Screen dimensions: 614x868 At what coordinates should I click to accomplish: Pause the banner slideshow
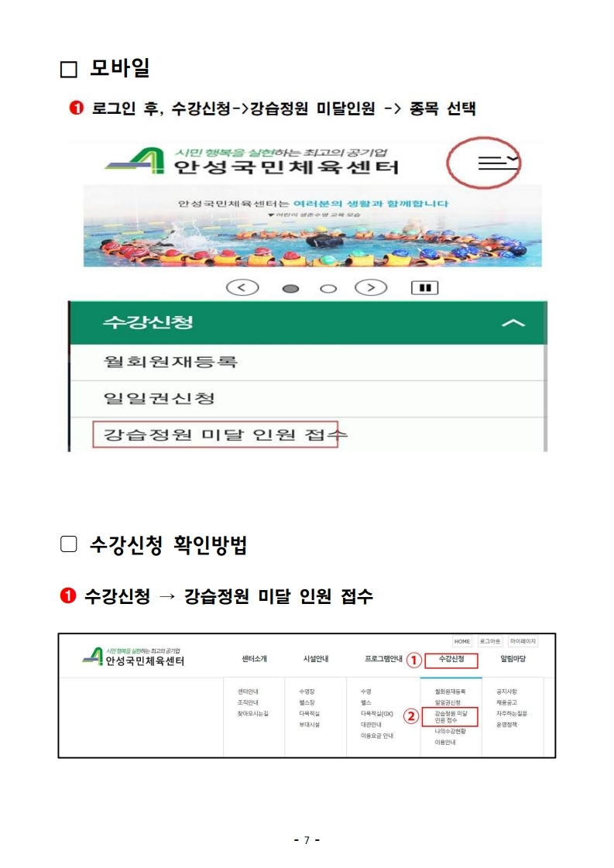(424, 288)
